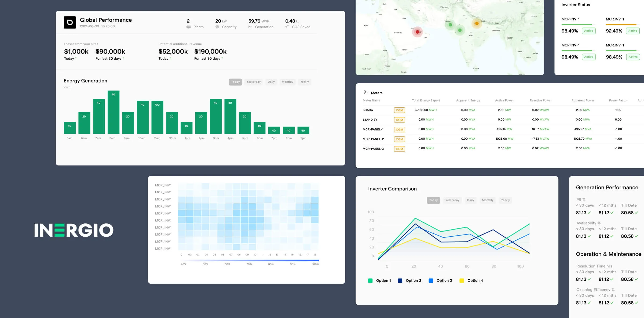Click the heatmap percentage gradient bar

click(x=250, y=260)
